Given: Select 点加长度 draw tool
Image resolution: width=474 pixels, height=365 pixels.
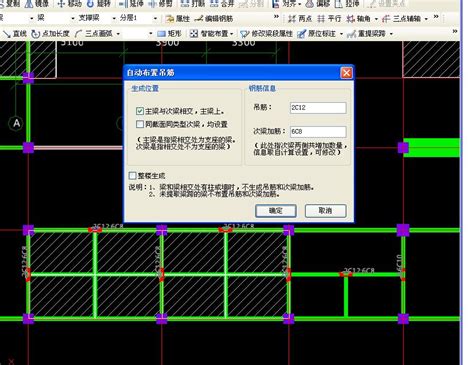Looking at the screenshot, I should [x=50, y=34].
